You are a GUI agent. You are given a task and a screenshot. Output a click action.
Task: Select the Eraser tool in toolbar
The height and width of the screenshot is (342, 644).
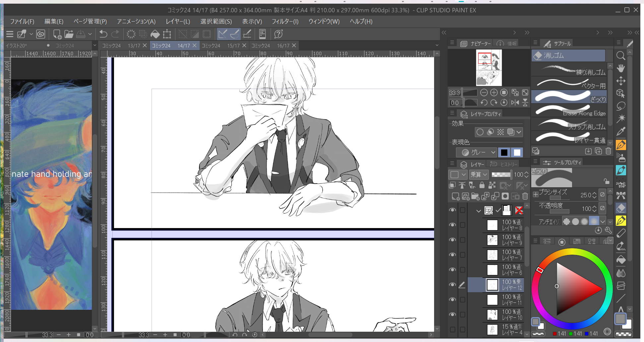click(621, 208)
